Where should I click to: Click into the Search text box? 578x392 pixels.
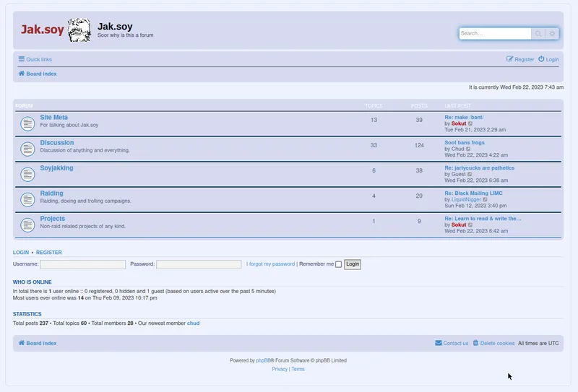[495, 33]
